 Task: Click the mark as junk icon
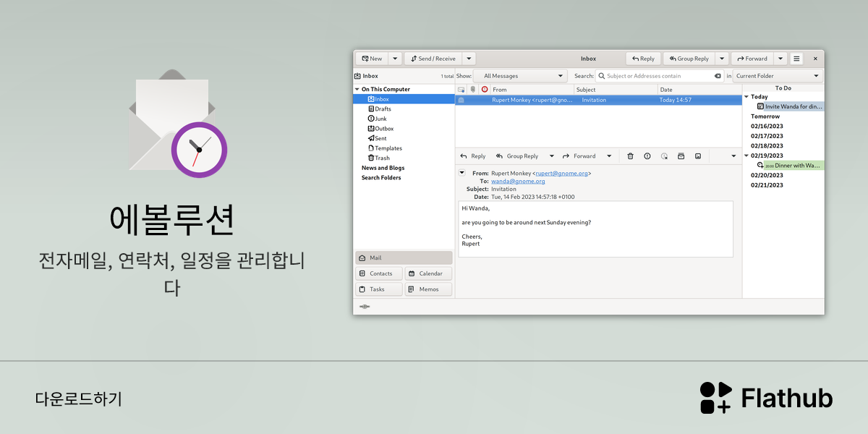click(647, 156)
